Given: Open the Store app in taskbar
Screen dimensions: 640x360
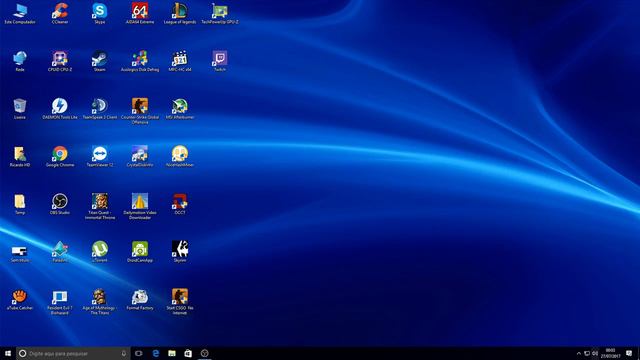Looking at the screenshot, I should [x=188, y=353].
